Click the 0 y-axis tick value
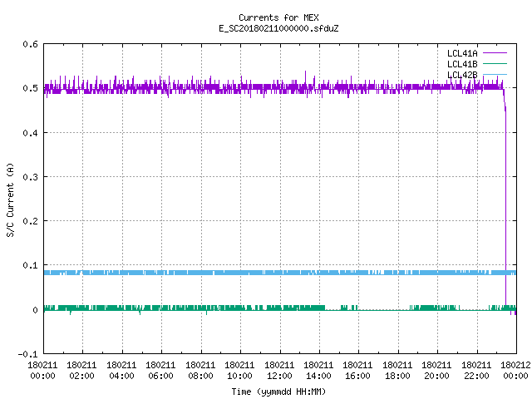532x399 pixels. point(35,310)
